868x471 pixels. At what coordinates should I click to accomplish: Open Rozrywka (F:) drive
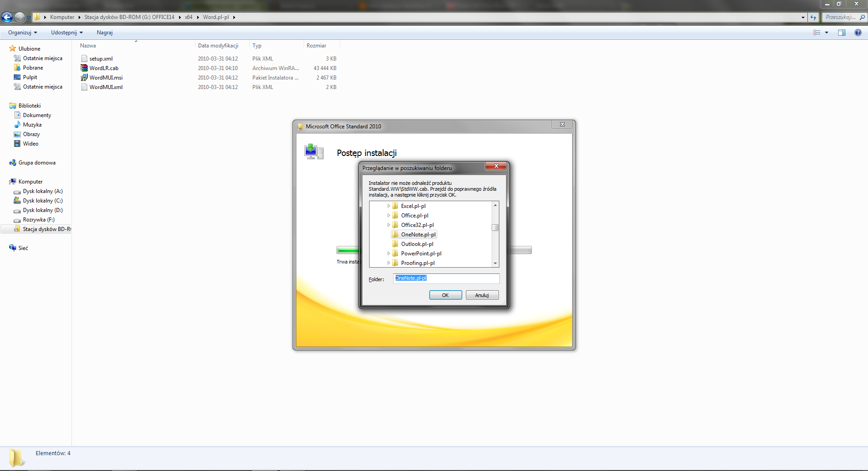coord(38,220)
